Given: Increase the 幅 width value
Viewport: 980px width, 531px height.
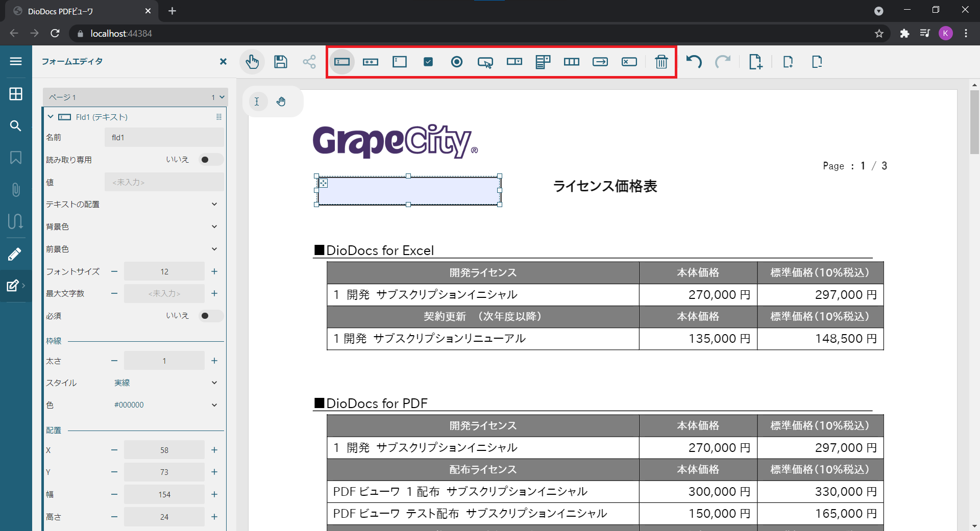Looking at the screenshot, I should point(214,494).
